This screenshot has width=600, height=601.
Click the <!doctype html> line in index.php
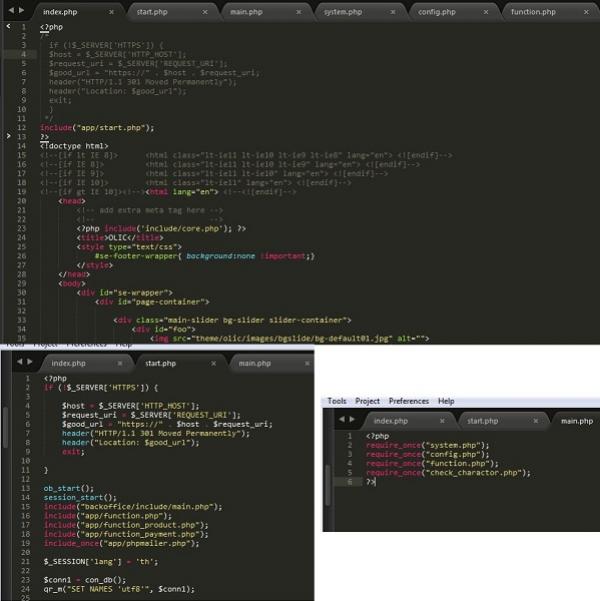click(x=74, y=146)
